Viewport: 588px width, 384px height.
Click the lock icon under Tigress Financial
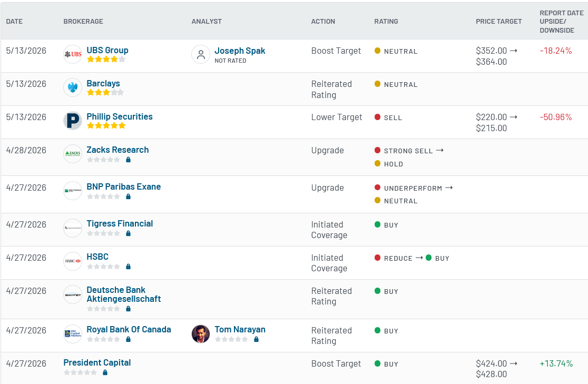(x=128, y=233)
